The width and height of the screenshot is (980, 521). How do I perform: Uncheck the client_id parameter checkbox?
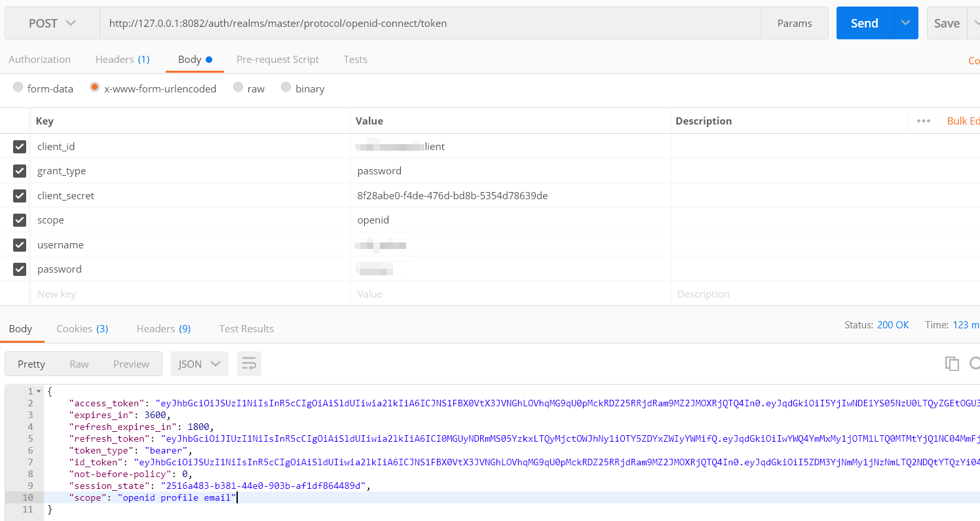[x=20, y=146]
